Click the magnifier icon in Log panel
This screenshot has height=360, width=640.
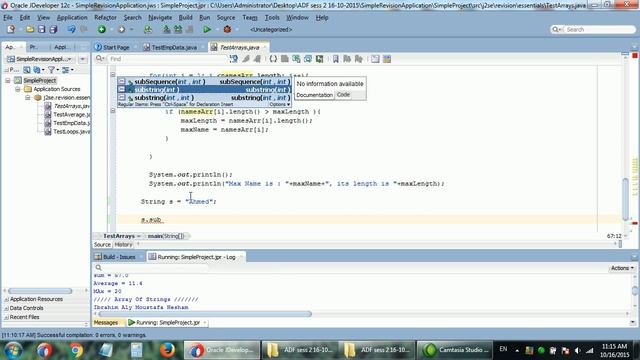coord(98,268)
